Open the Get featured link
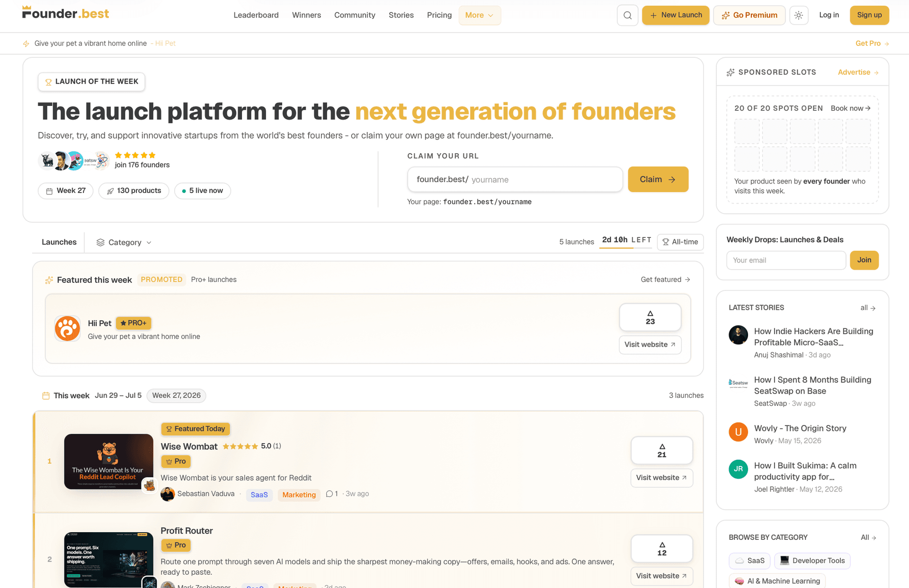The height and width of the screenshot is (588, 909). coord(665,280)
